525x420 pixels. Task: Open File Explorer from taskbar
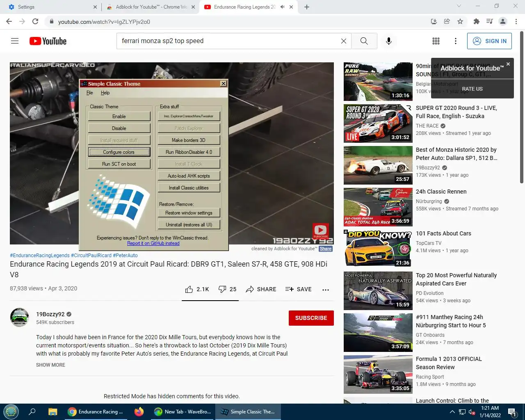[52, 412]
